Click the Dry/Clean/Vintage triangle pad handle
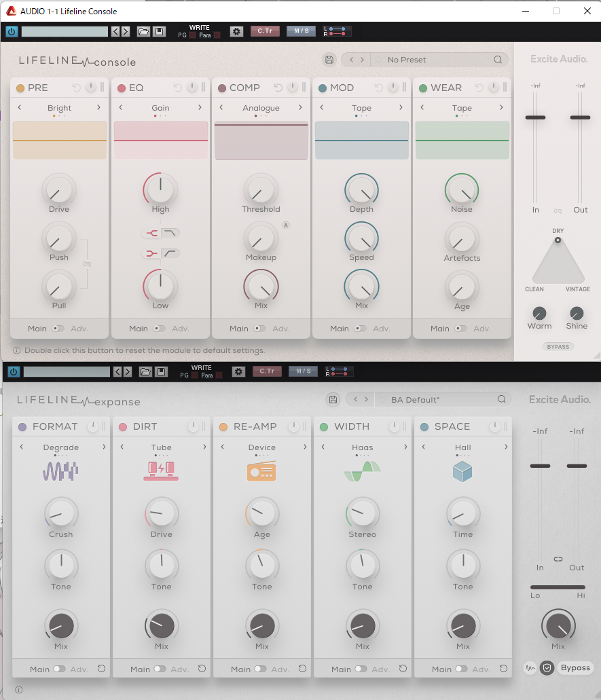Viewport: 601px width, 700px height. pos(558,240)
